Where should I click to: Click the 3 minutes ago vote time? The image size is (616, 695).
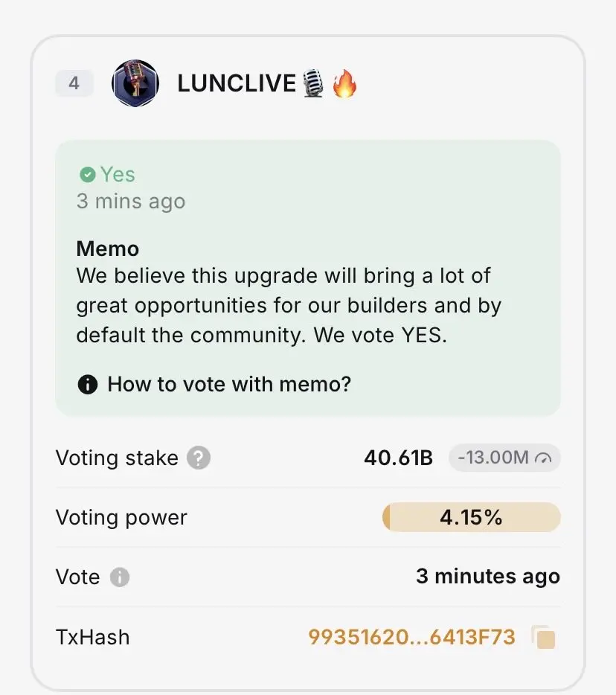pyautogui.click(x=487, y=577)
